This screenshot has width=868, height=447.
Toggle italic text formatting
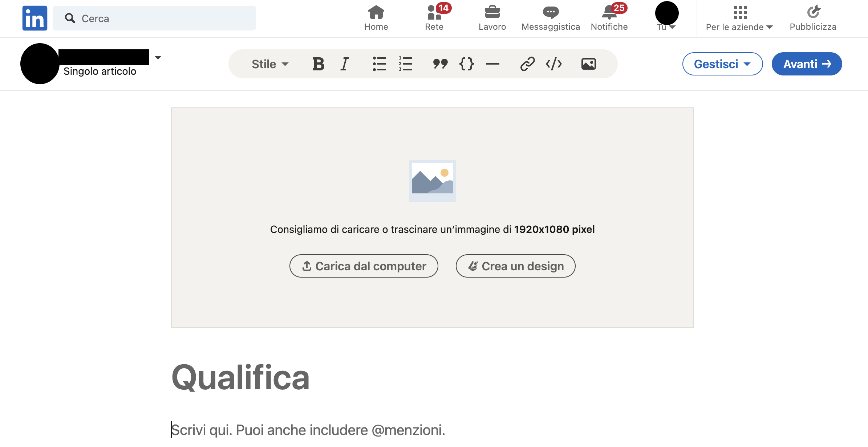344,64
